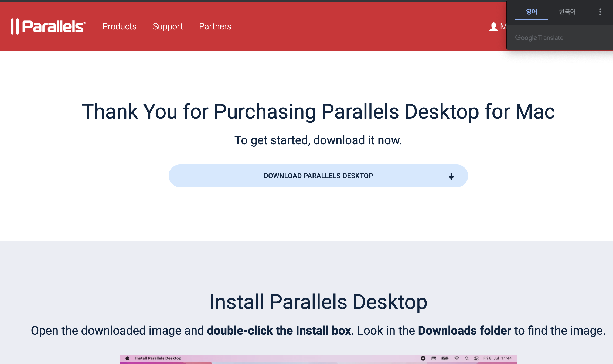Open the Products menu
Viewport: 613px width, 364px height.
pos(120,26)
